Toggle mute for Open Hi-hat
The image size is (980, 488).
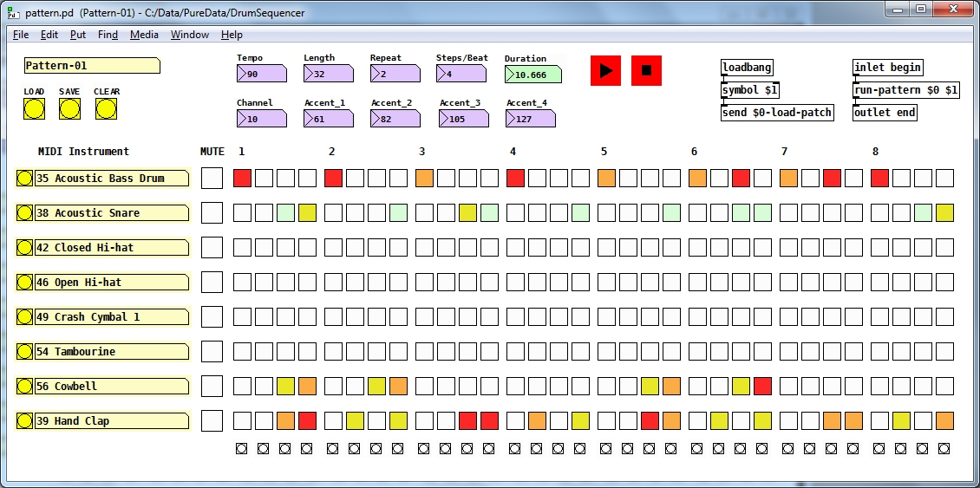click(x=212, y=283)
